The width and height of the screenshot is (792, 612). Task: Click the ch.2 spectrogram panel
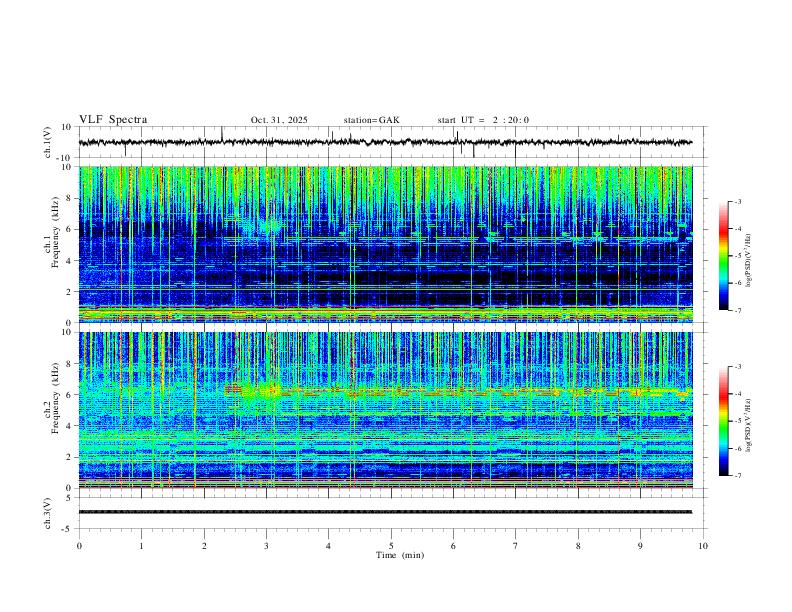pyautogui.click(x=385, y=410)
